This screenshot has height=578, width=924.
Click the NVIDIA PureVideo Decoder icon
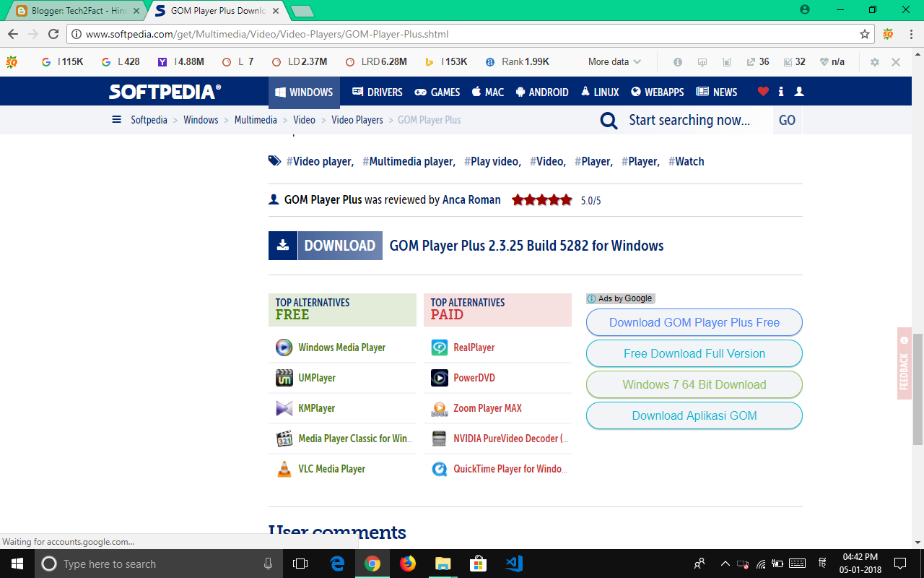coord(440,439)
